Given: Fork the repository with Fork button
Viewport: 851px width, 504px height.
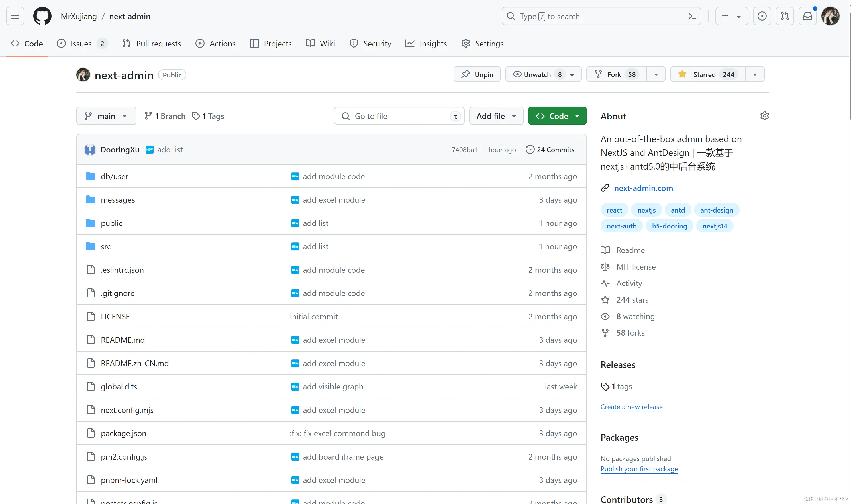Looking at the screenshot, I should click(617, 74).
